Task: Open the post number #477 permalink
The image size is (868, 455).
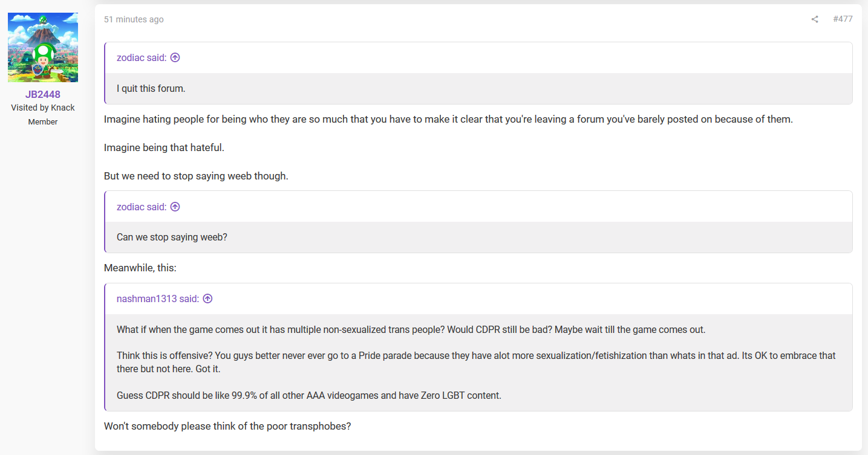Action: 843,19
